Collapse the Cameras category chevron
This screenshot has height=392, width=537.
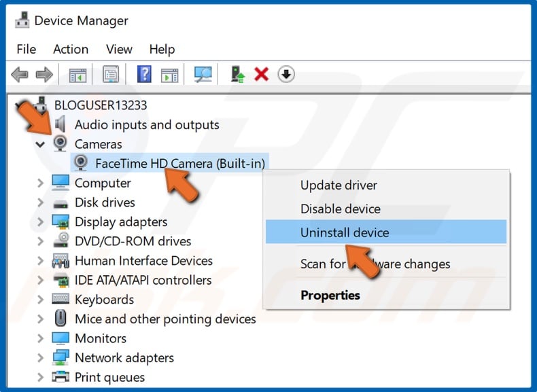pyautogui.click(x=40, y=145)
